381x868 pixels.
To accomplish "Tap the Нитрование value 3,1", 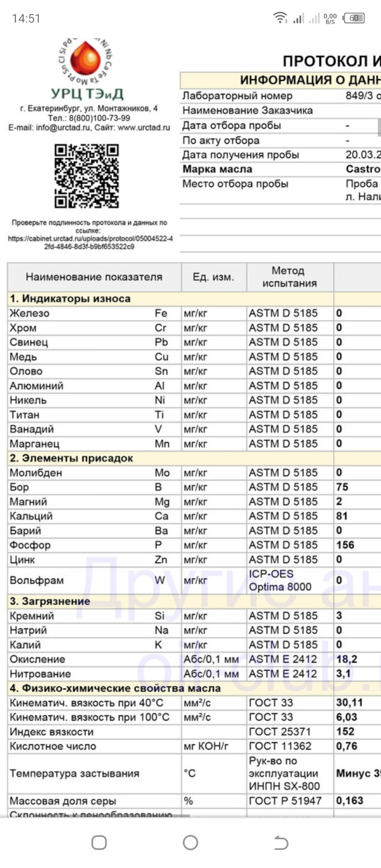I will (343, 674).
